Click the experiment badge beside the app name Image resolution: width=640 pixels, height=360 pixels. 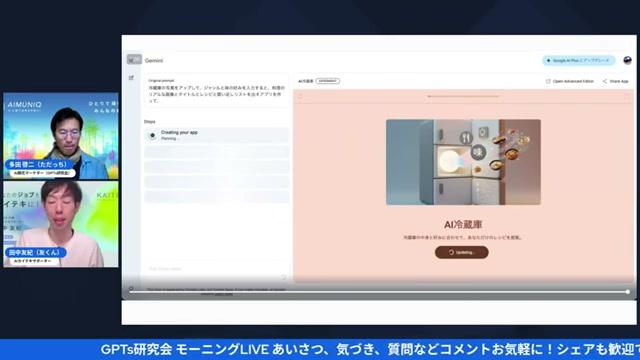point(328,81)
